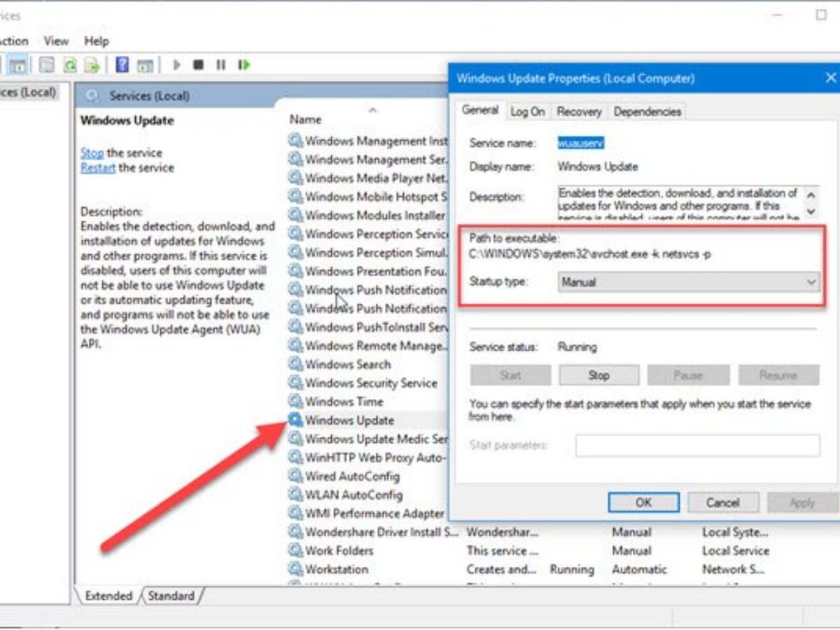
Task: Open the blue Help toolbar icon
Action: tap(122, 65)
